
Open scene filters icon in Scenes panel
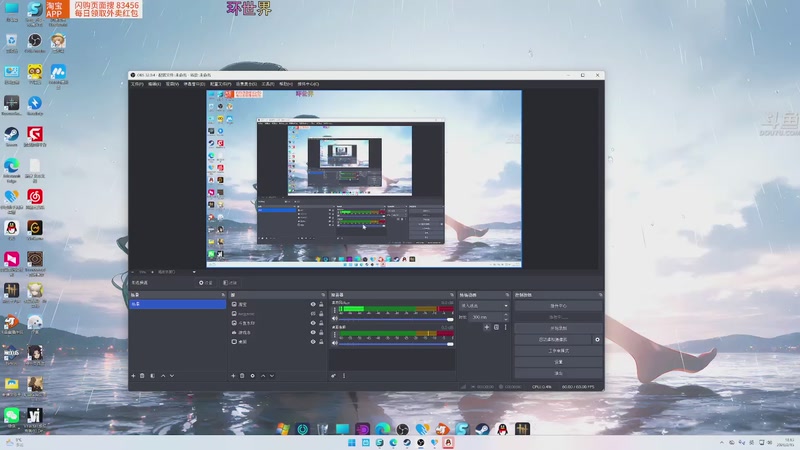153,376
